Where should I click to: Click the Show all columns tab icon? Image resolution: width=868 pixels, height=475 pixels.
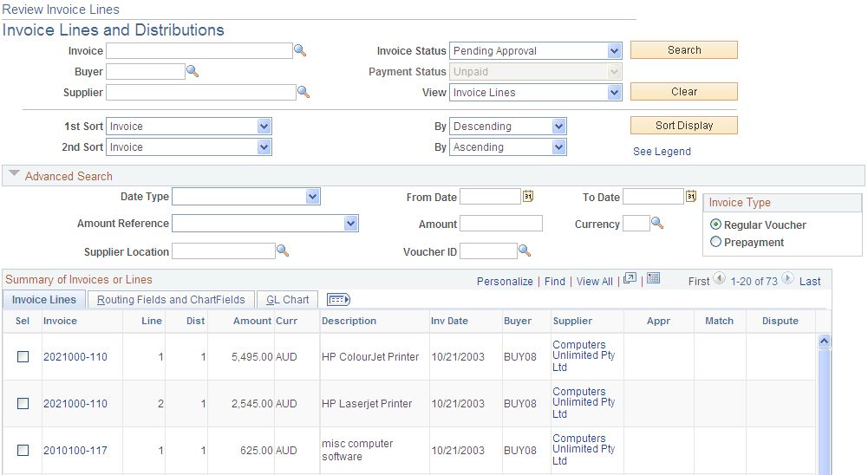click(339, 300)
